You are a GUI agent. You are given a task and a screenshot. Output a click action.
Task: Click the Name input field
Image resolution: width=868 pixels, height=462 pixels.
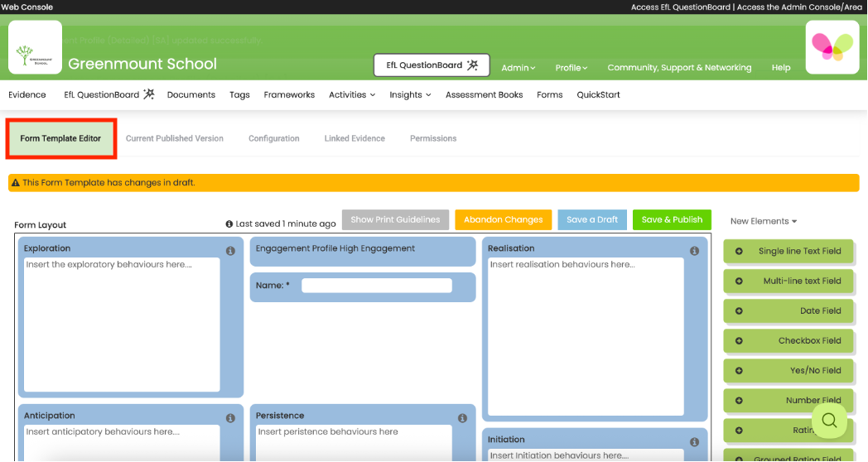coord(376,286)
